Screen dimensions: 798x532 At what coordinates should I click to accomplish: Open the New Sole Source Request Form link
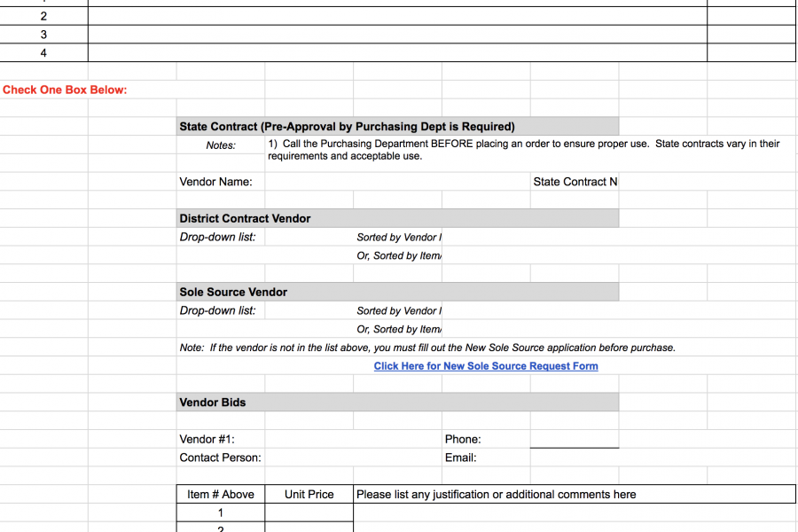click(486, 366)
